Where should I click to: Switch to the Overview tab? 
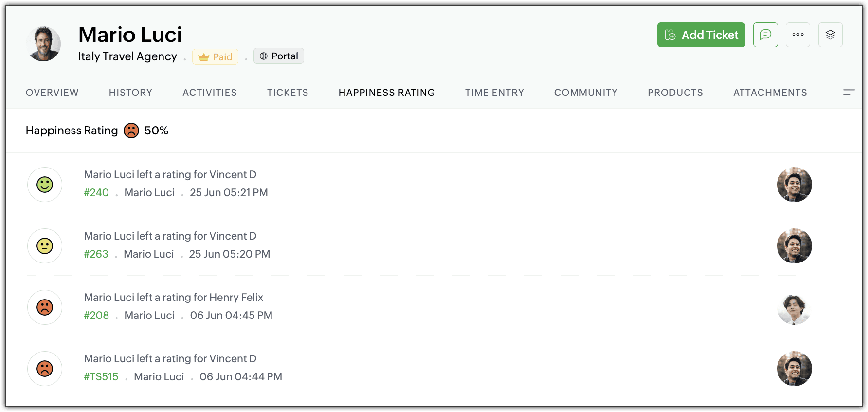[x=52, y=93]
